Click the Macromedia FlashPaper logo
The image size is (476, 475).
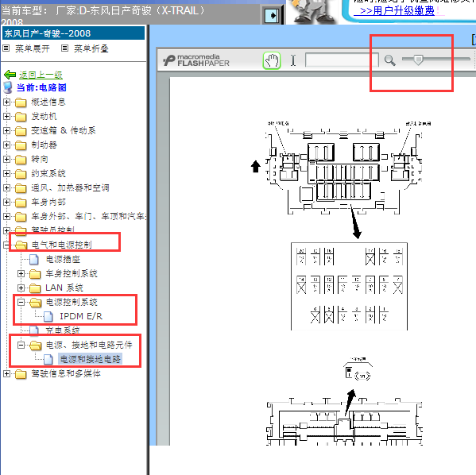pos(196,60)
